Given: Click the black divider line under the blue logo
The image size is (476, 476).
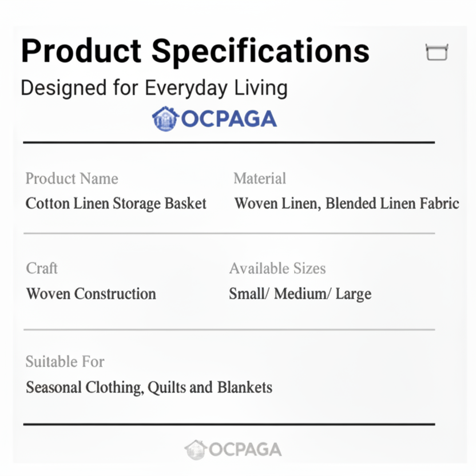Looking at the screenshot, I should (x=229, y=142).
